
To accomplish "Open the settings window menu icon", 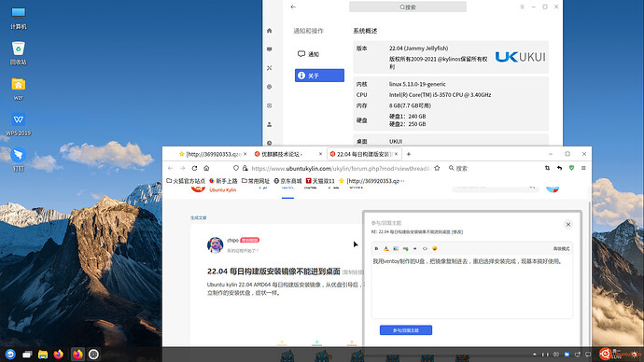I will pos(522,7).
